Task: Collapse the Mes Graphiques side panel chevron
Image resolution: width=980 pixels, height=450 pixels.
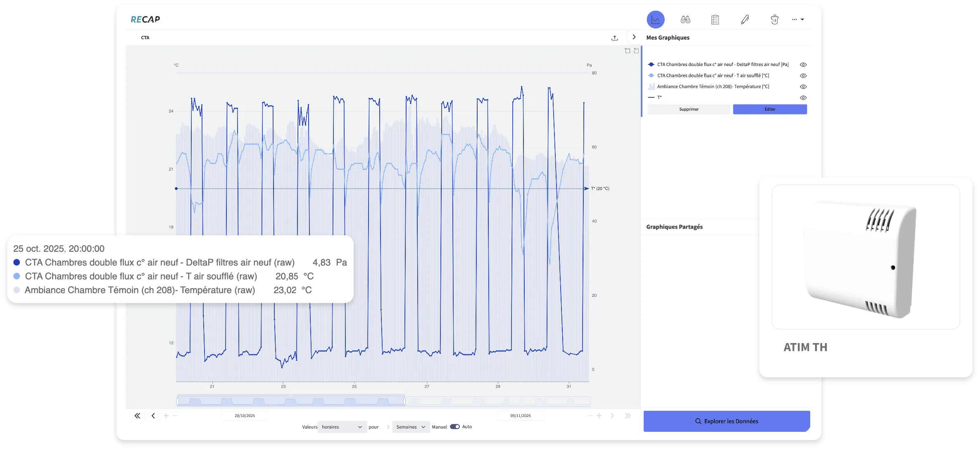Action: pyautogui.click(x=634, y=37)
